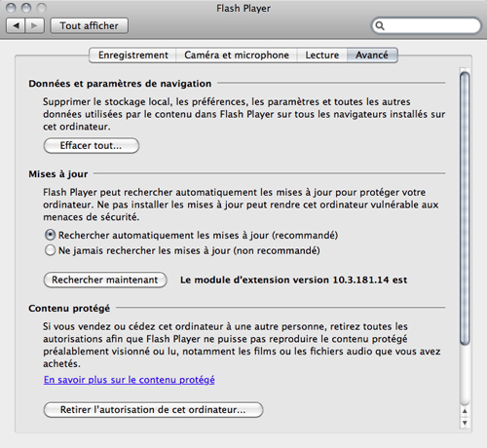Screen dimensions: 487x448
Task: Click the vertical scrollbar thumb
Action: (x=465, y=207)
